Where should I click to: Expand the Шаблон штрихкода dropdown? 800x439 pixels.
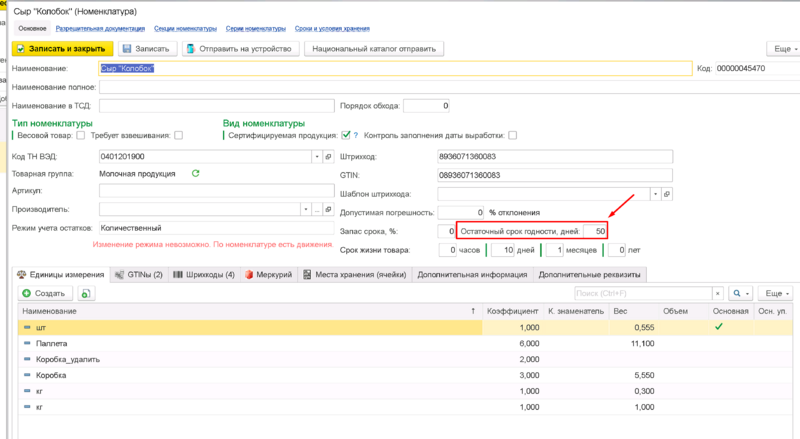[x=655, y=194]
